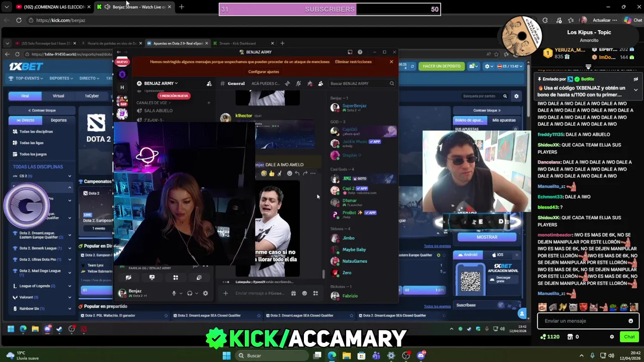Open the 1 MENCIÓN NUEVA pill in Discord
Image resolution: width=644 pixels, height=362 pixels.
(x=174, y=96)
